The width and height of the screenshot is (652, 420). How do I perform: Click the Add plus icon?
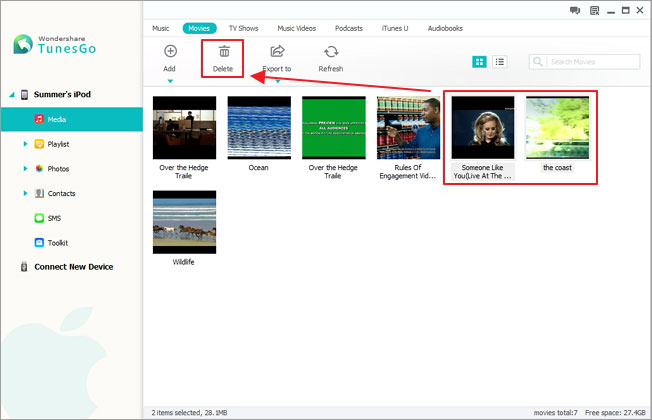point(170,51)
